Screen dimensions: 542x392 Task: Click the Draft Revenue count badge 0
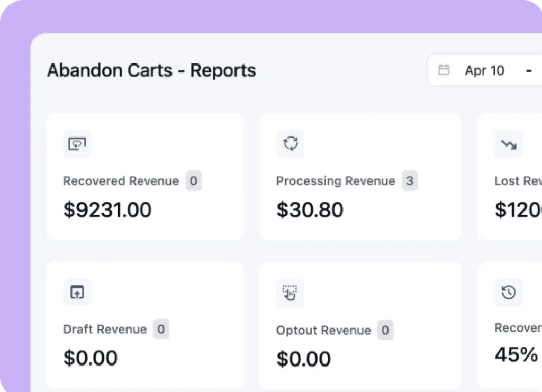click(x=161, y=329)
